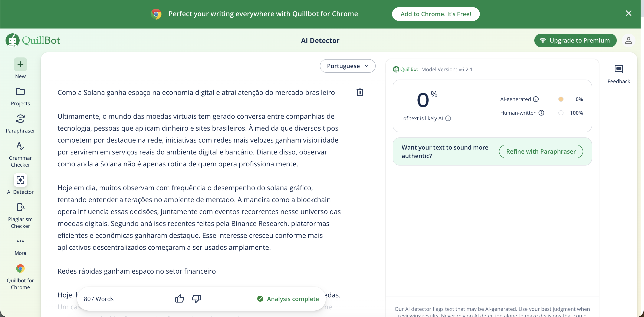
Task: Show more tools via the three-dot icon
Action: tap(20, 241)
